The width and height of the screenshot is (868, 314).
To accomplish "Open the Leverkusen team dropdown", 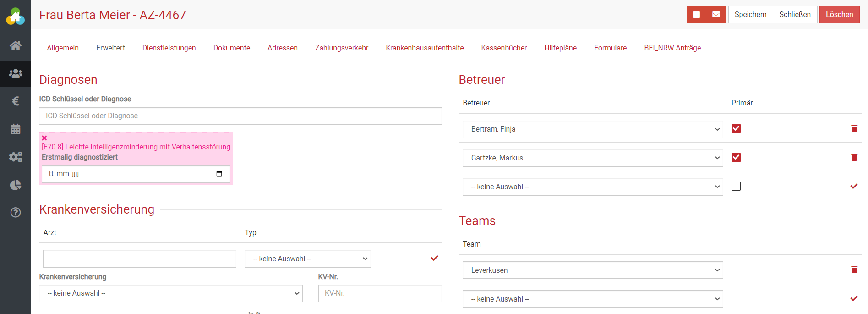I will point(592,270).
